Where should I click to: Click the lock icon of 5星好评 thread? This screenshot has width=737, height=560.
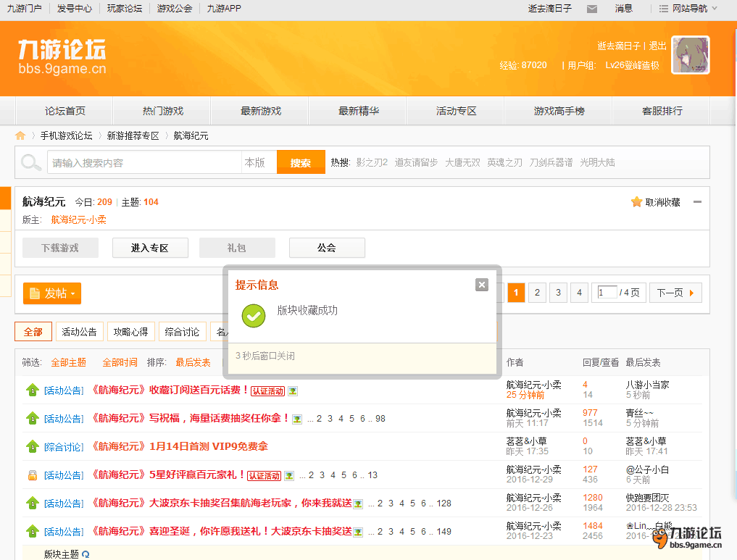point(33,475)
